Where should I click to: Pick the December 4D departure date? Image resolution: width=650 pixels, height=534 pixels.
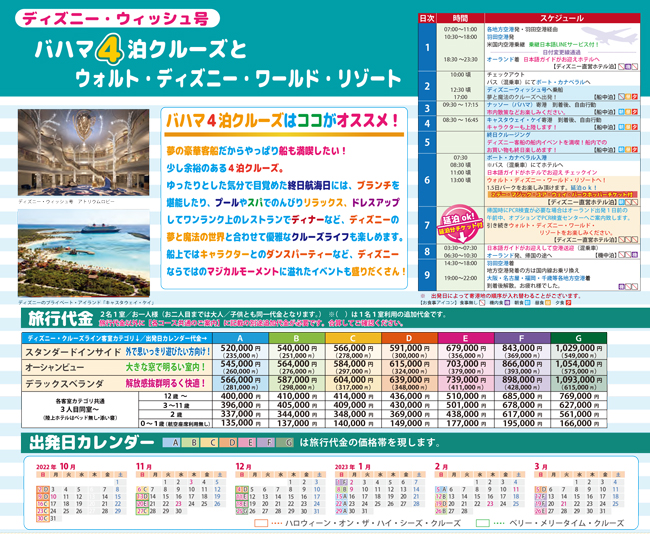(242, 489)
